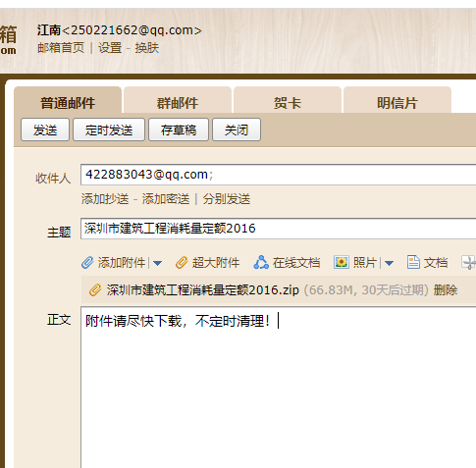Screen dimensions: 476x468
Task: Click the 正文 label
Action: 59,320
